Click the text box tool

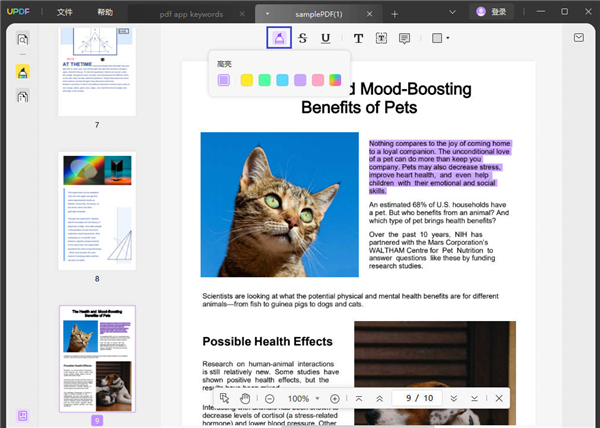point(381,38)
